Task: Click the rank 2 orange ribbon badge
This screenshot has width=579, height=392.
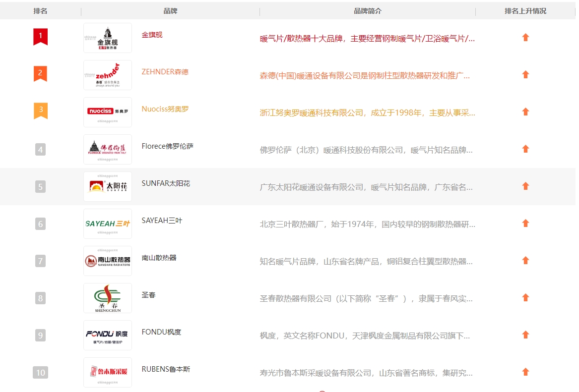Action: click(x=40, y=74)
